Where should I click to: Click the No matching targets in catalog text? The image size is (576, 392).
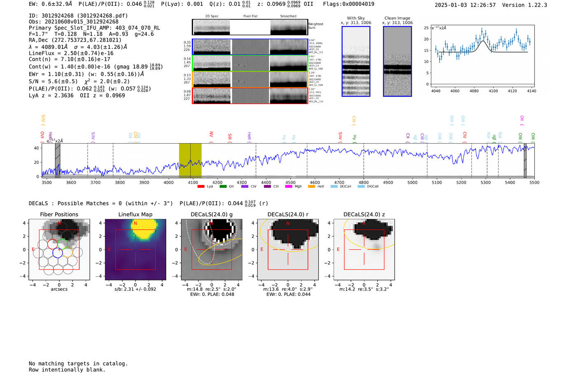point(78,364)
